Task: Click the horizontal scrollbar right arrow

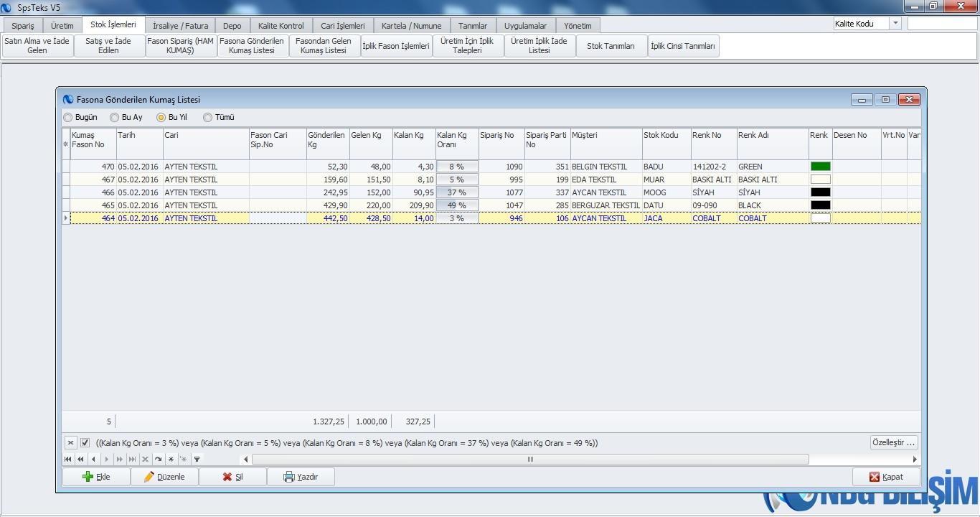Action: tap(915, 460)
